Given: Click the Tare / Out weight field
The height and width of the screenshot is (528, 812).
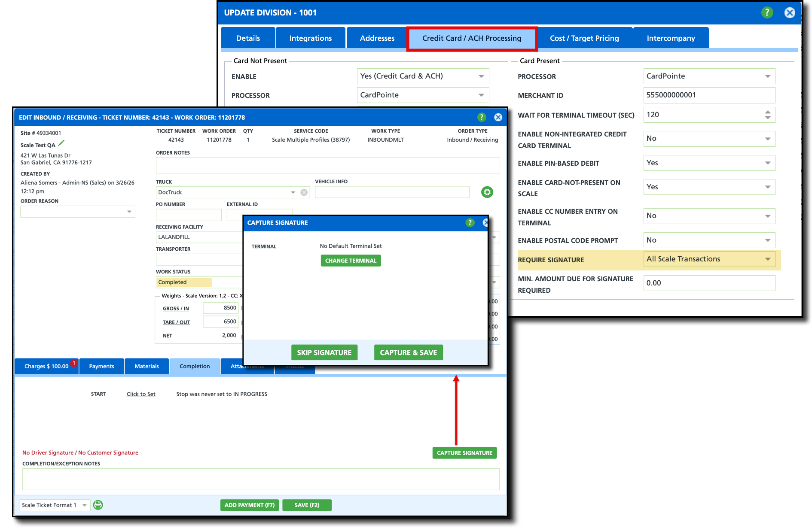Looking at the screenshot, I should tap(220, 322).
